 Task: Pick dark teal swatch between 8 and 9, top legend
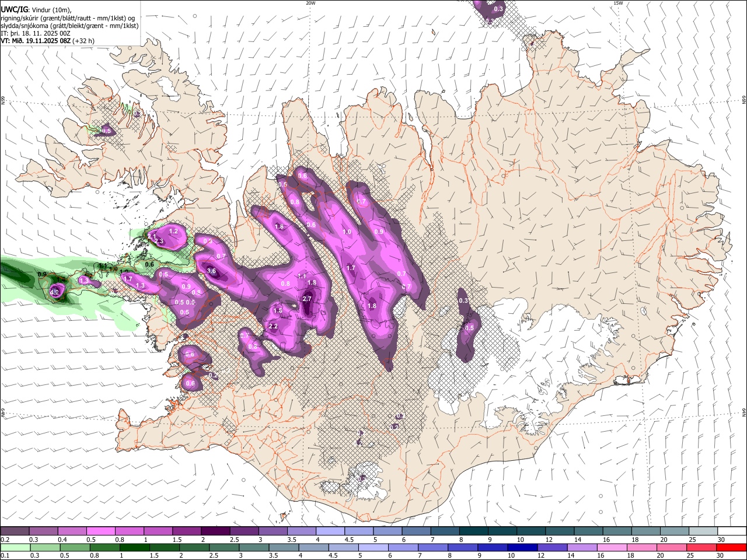point(474,531)
